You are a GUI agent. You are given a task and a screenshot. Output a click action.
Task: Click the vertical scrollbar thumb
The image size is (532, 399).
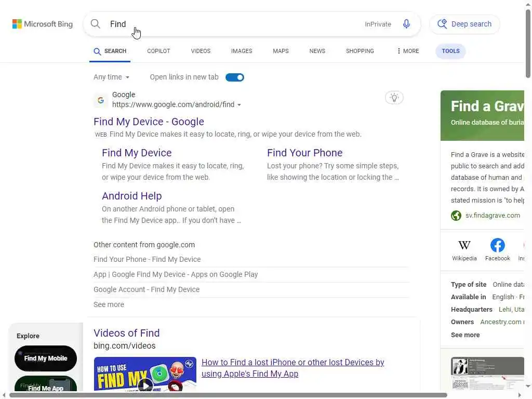(528, 44)
